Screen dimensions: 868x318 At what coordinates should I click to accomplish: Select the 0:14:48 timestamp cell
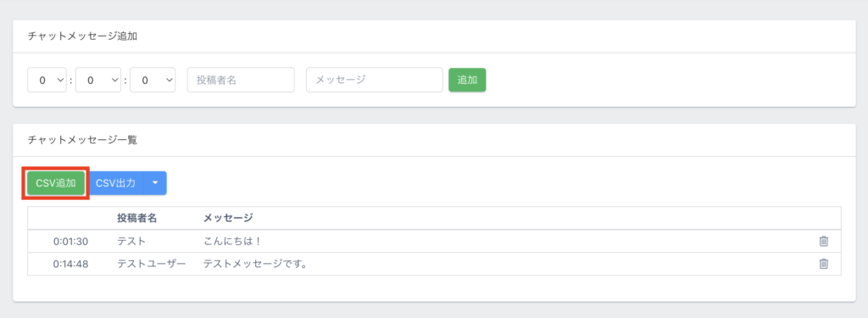coord(71,265)
